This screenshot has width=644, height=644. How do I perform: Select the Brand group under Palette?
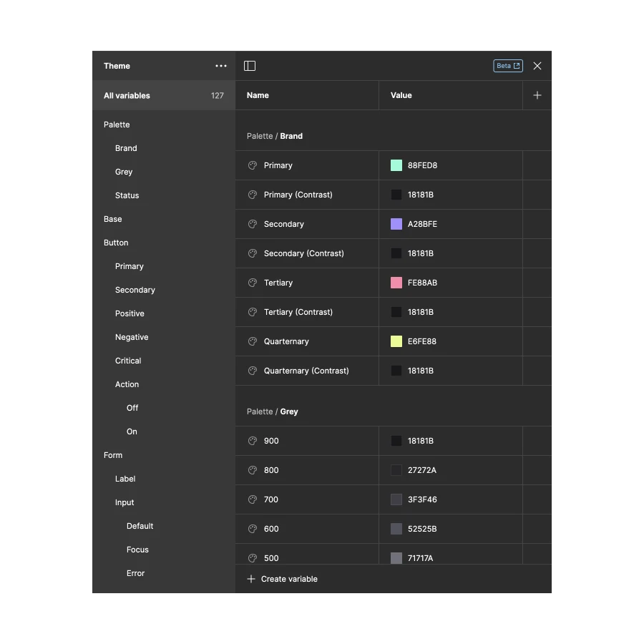coord(126,148)
